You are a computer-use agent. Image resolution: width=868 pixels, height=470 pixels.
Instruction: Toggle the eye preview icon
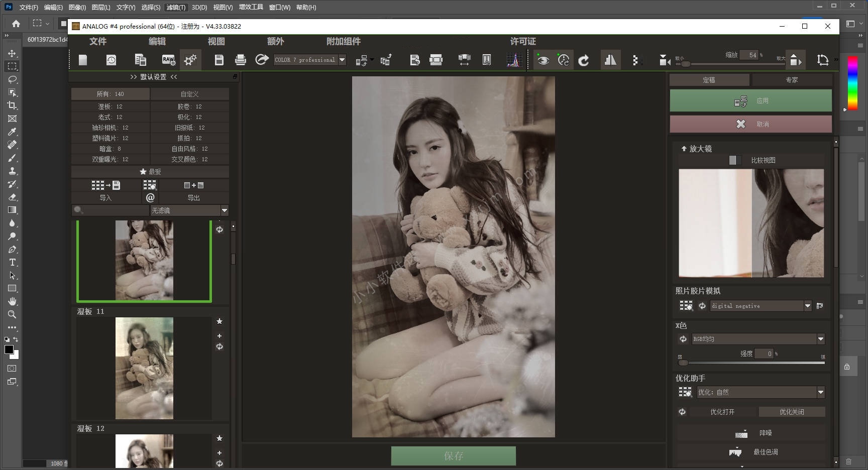click(543, 60)
